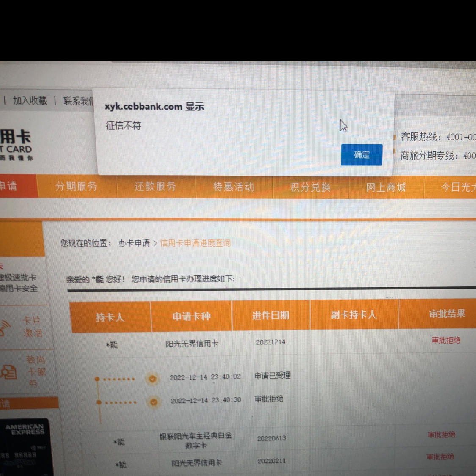Viewport: 476px width, 476px height.
Task: Click the 商旅分期专线 hotline text
Action: (438, 155)
